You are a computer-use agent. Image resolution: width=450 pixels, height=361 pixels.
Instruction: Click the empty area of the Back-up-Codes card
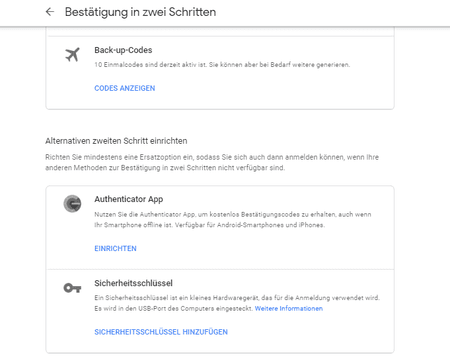(273, 88)
